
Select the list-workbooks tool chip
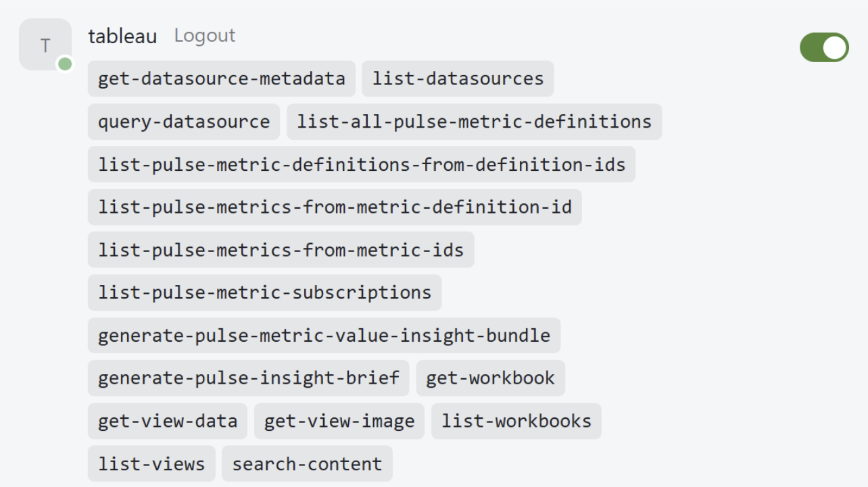(516, 421)
